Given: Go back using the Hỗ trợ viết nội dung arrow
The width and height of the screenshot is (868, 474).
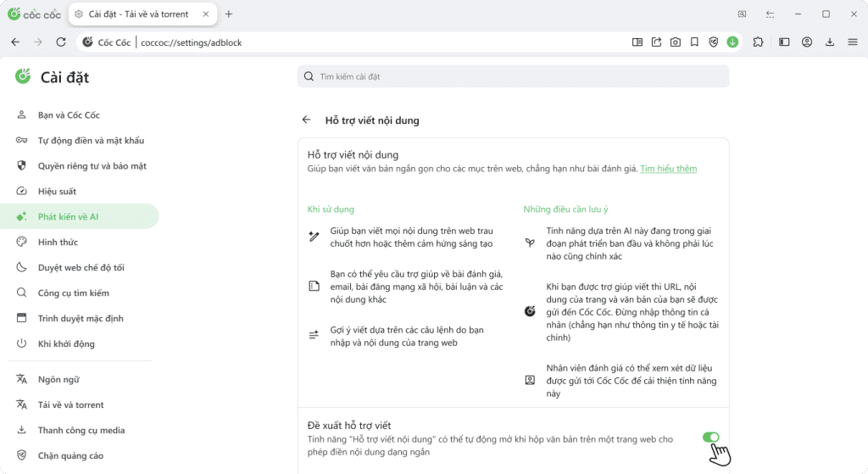Looking at the screenshot, I should click(306, 120).
